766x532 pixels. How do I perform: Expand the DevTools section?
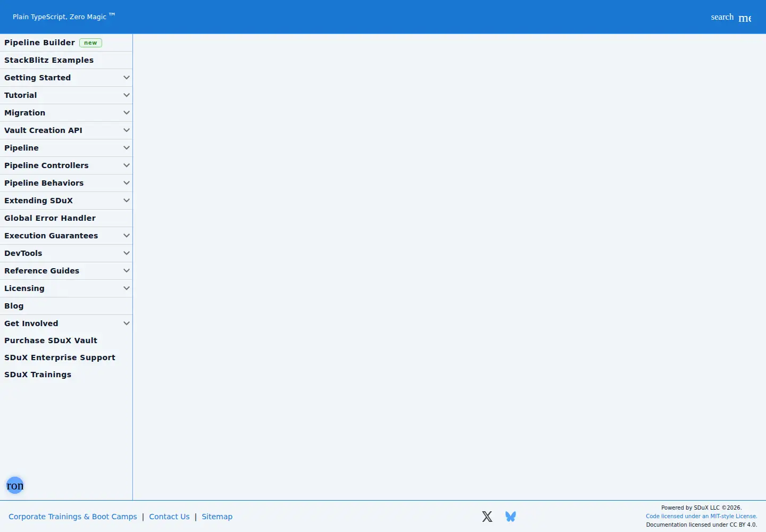(x=66, y=253)
